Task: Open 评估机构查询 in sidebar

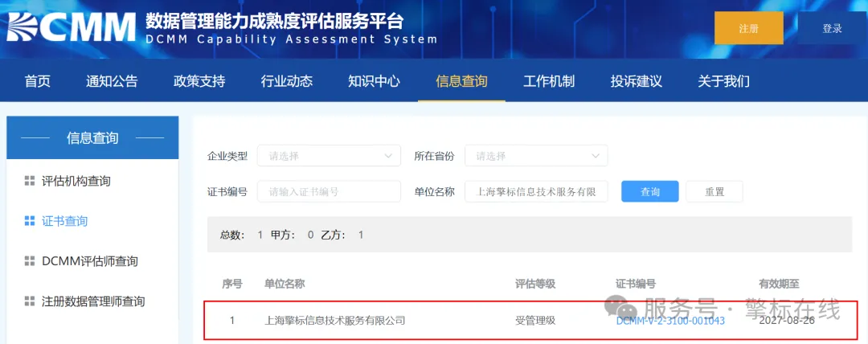Action: pyautogui.click(x=76, y=181)
